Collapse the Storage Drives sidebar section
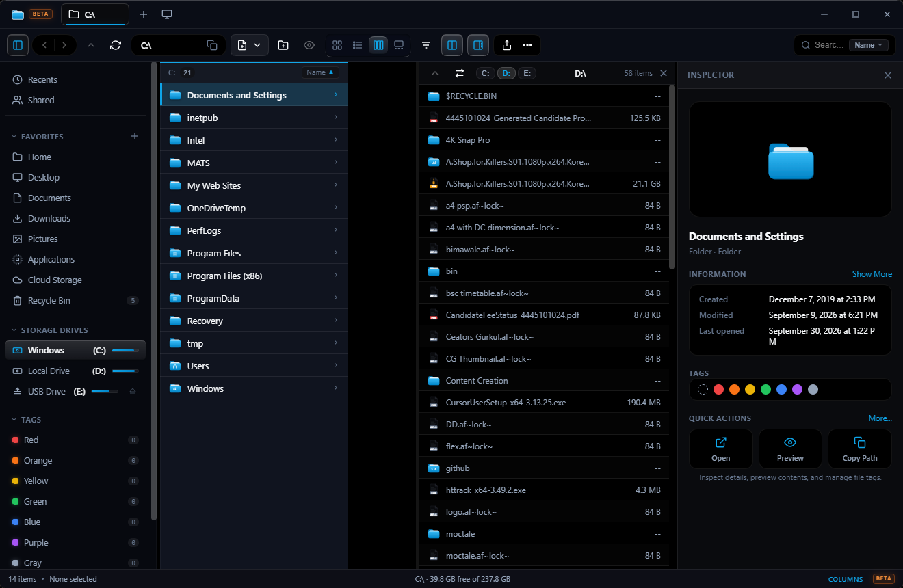The image size is (903, 588). 15,330
